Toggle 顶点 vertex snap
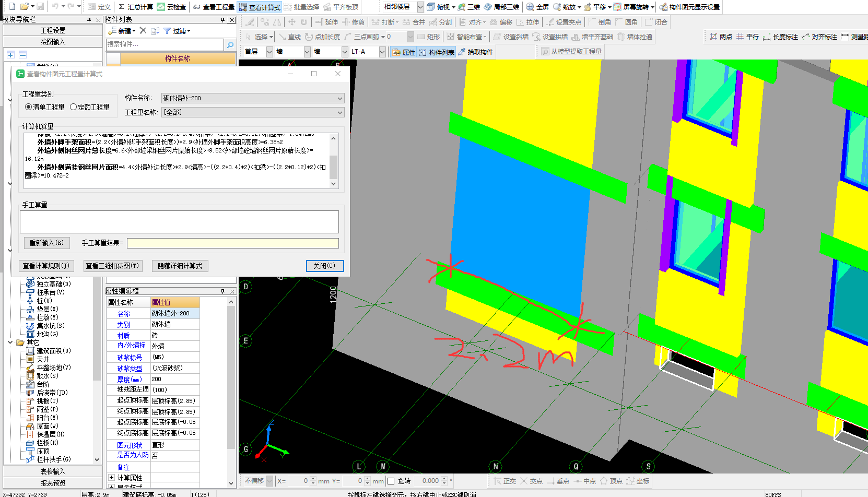This screenshot has width=868, height=497. click(x=612, y=481)
